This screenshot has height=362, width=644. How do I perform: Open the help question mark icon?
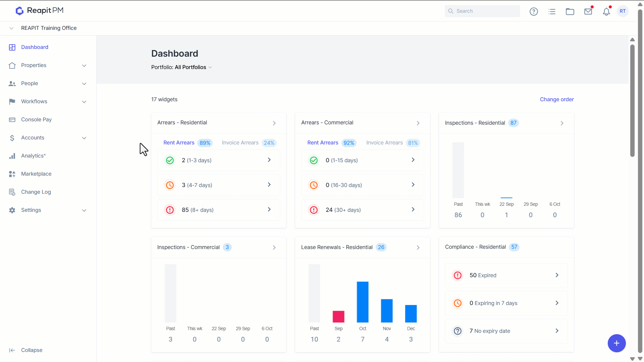pos(534,11)
